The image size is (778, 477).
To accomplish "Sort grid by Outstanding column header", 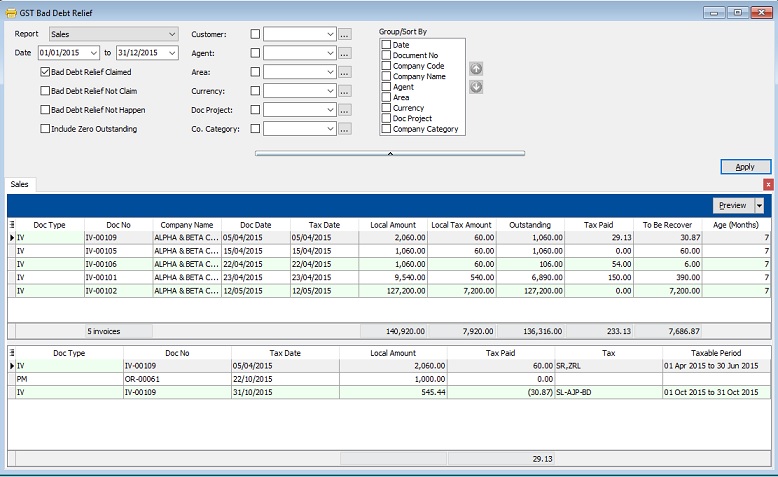I will coord(530,225).
